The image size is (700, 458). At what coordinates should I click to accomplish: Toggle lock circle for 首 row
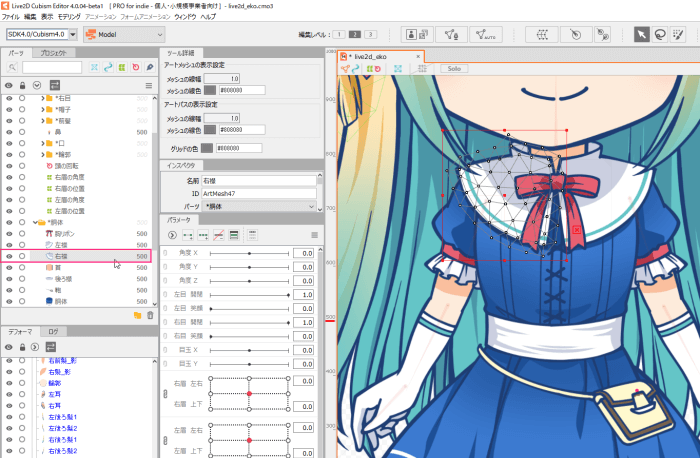(22, 267)
